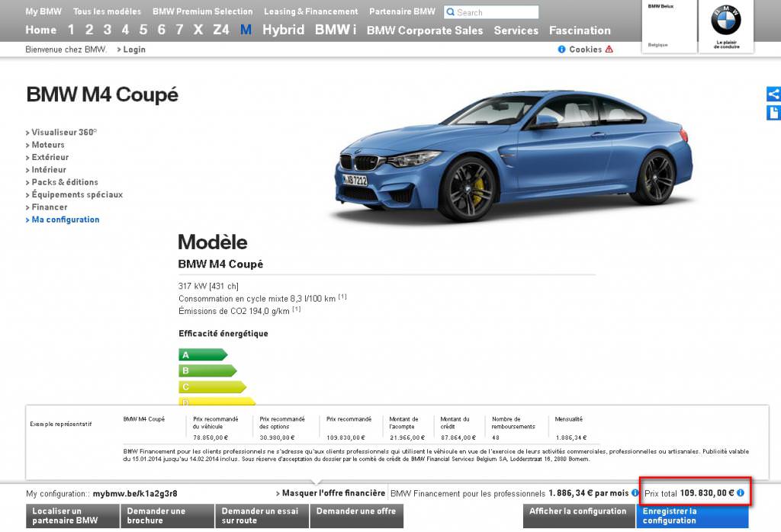This screenshot has width=781, height=532.
Task: Open My BMW menu
Action: tap(43, 11)
